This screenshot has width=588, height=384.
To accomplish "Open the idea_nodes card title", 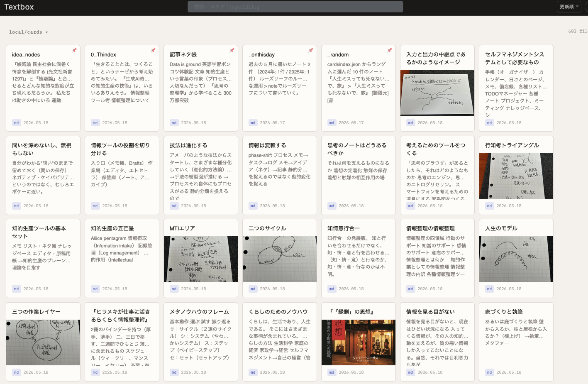I will pyautogui.click(x=26, y=55).
